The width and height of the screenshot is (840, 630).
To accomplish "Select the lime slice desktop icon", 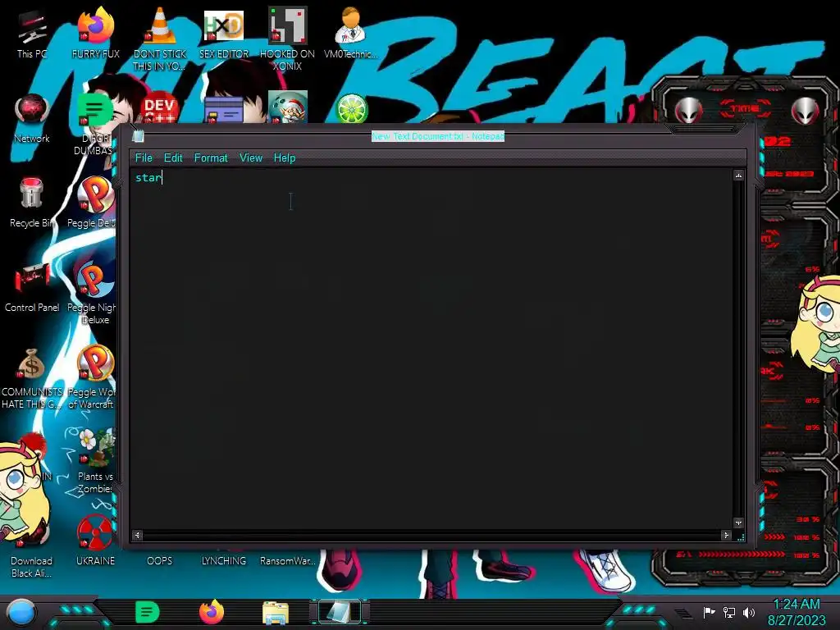I will point(351,109).
